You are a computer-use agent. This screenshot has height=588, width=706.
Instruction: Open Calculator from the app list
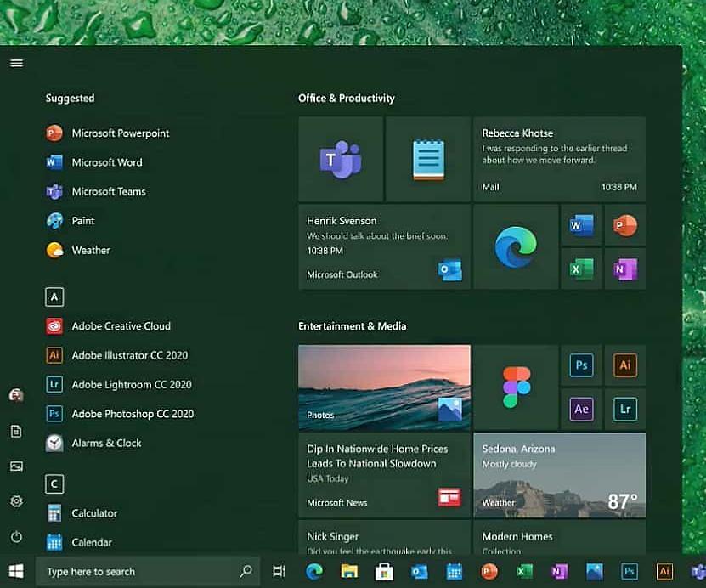pyautogui.click(x=82, y=513)
